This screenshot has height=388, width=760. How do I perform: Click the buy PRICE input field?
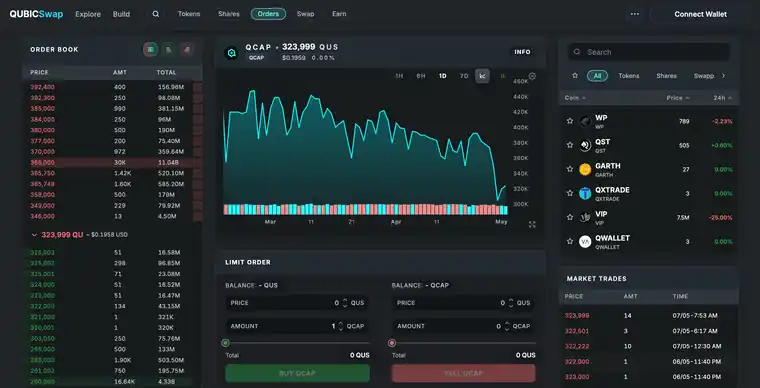(297, 303)
